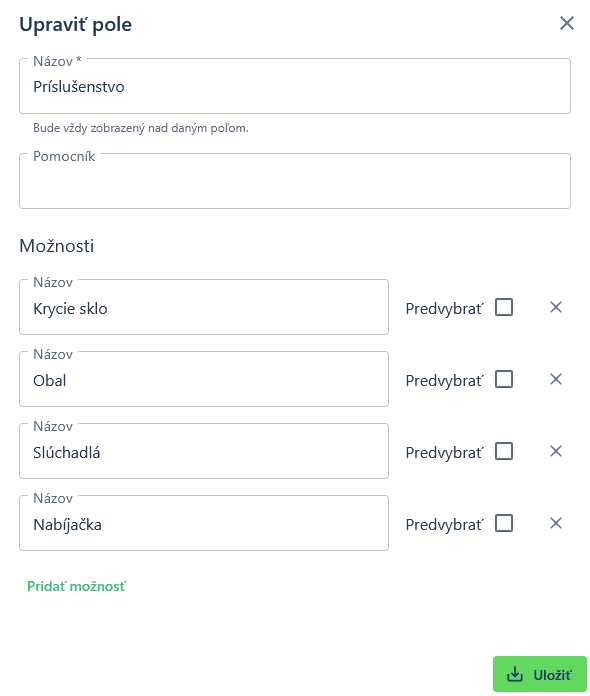Click the Predvybrať label beside Krycie sklo
Screen dimensions: 590x696
pos(444,308)
